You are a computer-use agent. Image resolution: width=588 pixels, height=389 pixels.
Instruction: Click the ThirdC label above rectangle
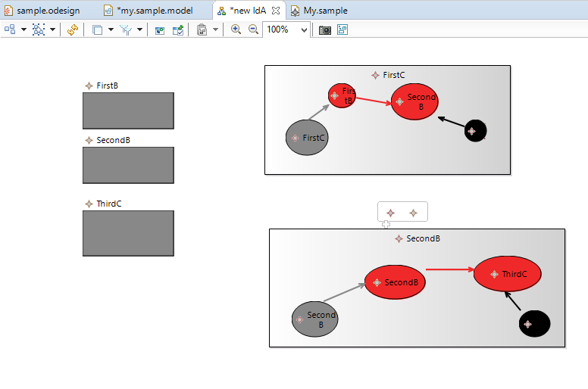(x=109, y=204)
